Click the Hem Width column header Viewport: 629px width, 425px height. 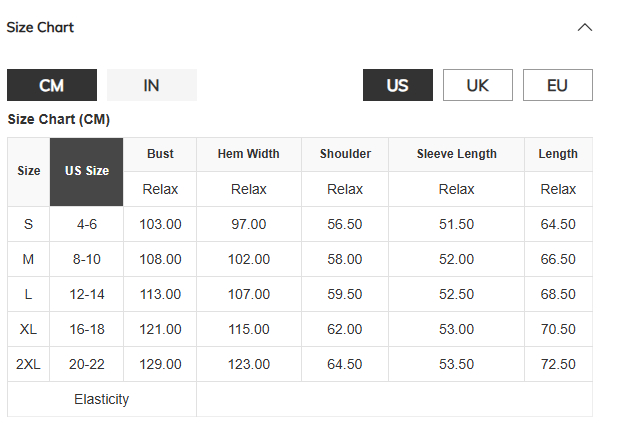[249, 154]
